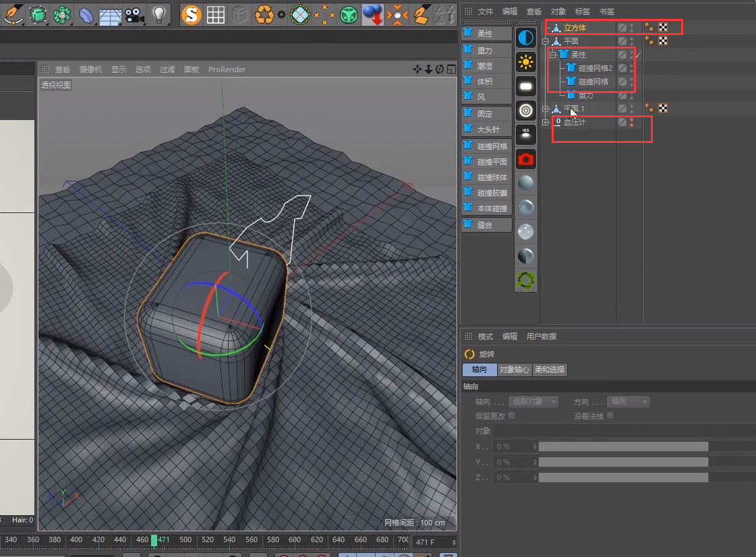The image size is (756, 557).
Task: Add a camera using the camera icon
Action: (134, 15)
